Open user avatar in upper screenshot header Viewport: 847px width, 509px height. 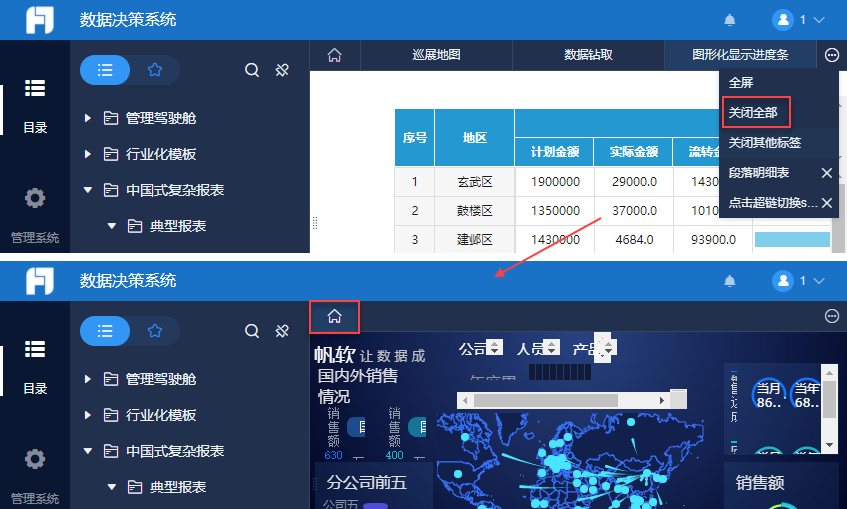coord(782,20)
